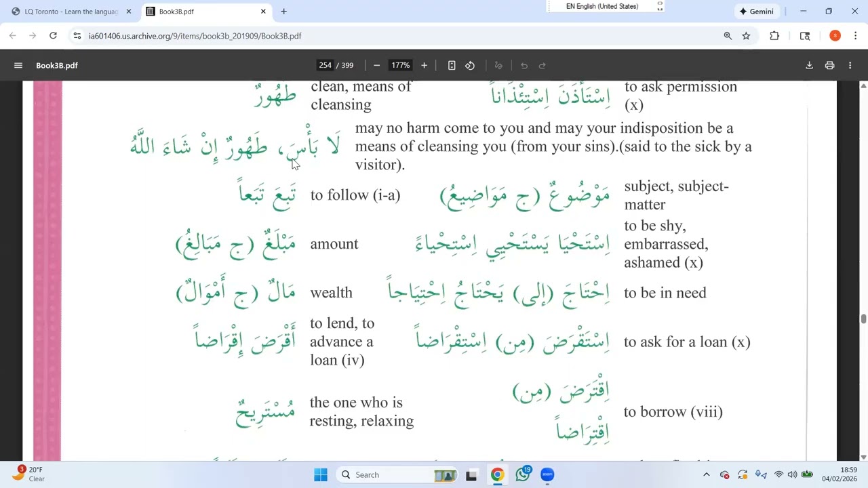Open the zoom magnifier icon in address bar
Screen dimensions: 868x488
pyautogui.click(x=728, y=35)
